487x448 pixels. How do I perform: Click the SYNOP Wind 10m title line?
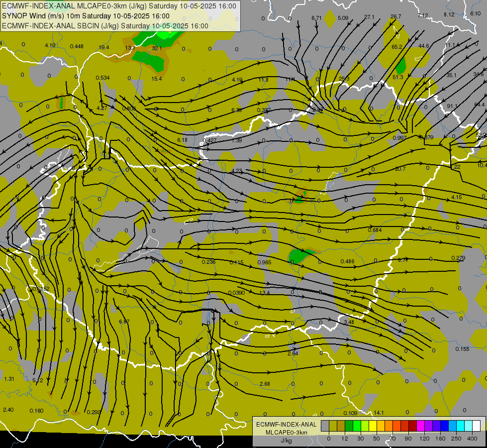(x=86, y=16)
